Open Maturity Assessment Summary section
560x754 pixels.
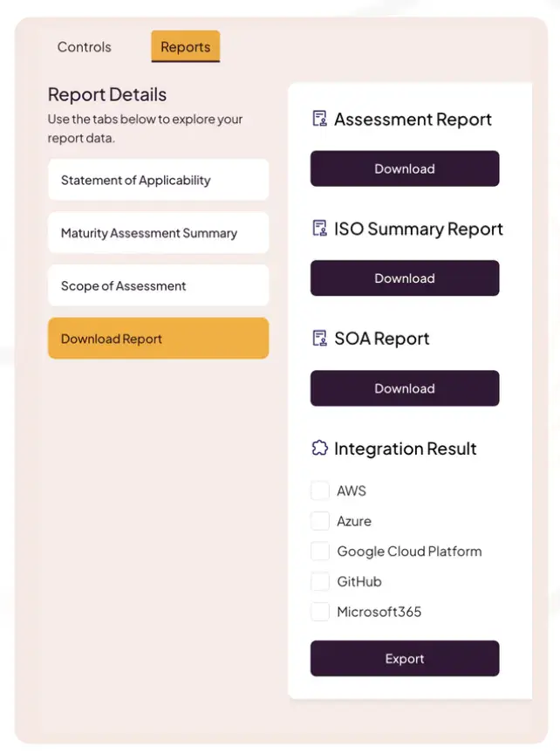(158, 233)
